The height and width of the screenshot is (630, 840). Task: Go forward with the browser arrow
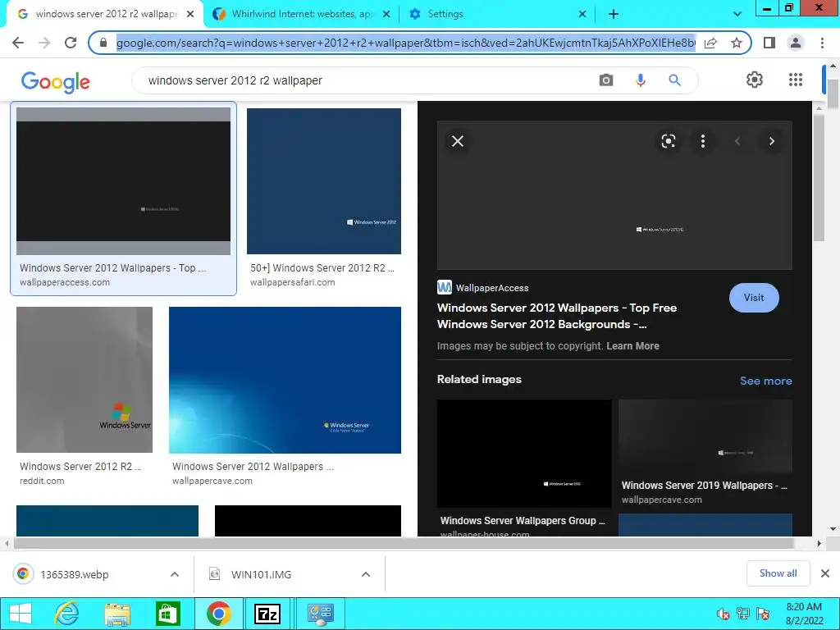click(x=44, y=43)
